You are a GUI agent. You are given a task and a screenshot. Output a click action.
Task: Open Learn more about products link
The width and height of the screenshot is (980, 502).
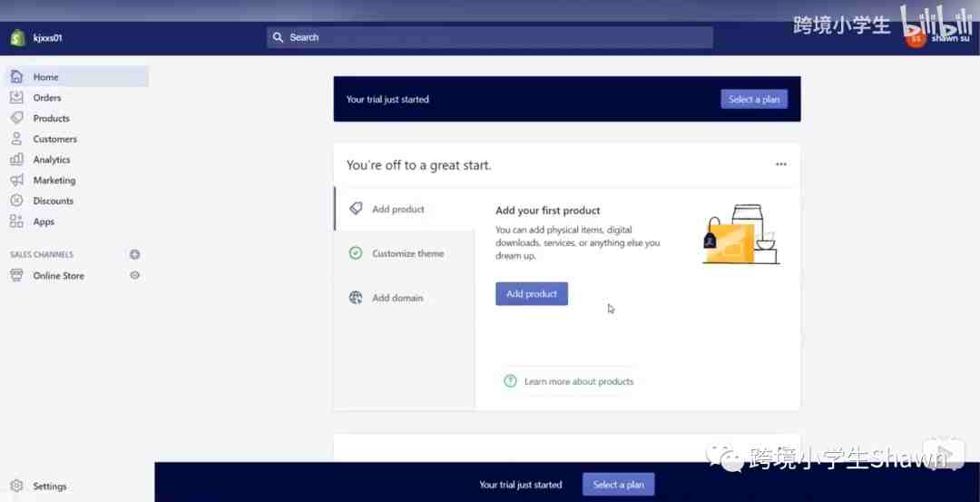(578, 381)
